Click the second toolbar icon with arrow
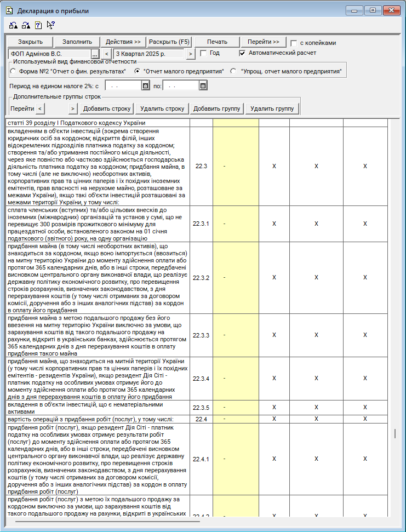Image resolution: width=406 pixels, height=532 pixels. 25,25
